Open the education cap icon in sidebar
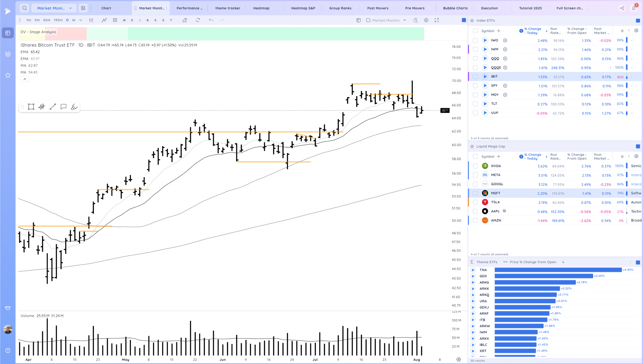This screenshot has width=643, height=364. coord(8,308)
